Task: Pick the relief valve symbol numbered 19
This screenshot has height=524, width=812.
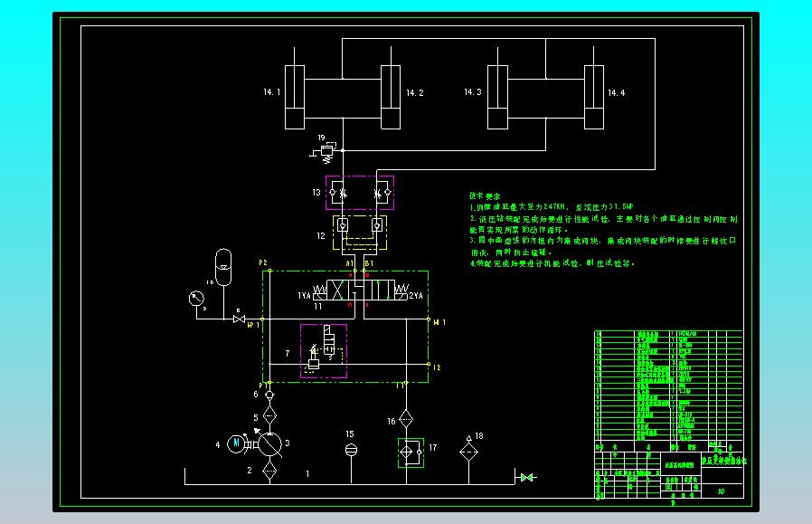Action: [x=326, y=153]
